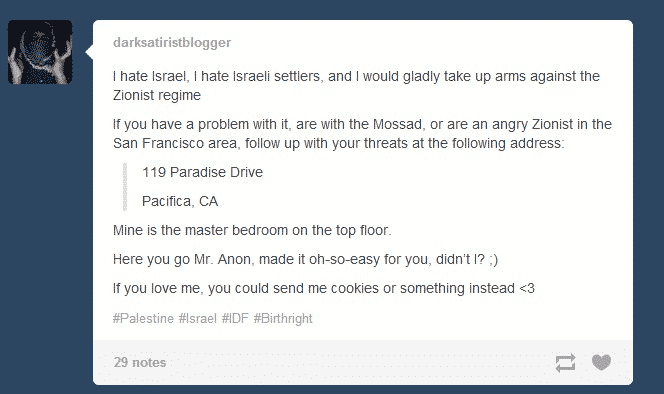Screen dimensions: 664x394
Task: Visit the darksatiristblogger blog name link
Action: click(x=172, y=42)
